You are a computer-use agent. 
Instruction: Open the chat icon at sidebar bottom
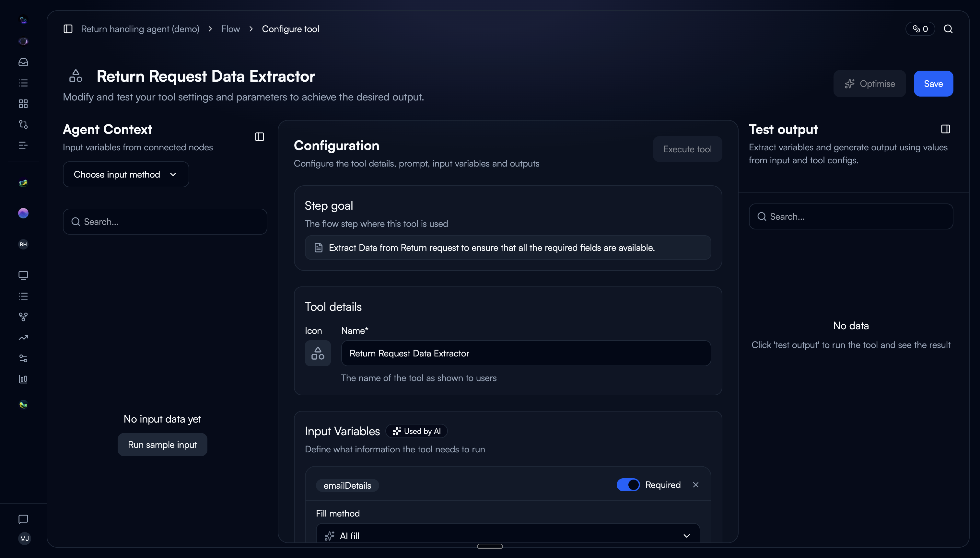pos(23,519)
